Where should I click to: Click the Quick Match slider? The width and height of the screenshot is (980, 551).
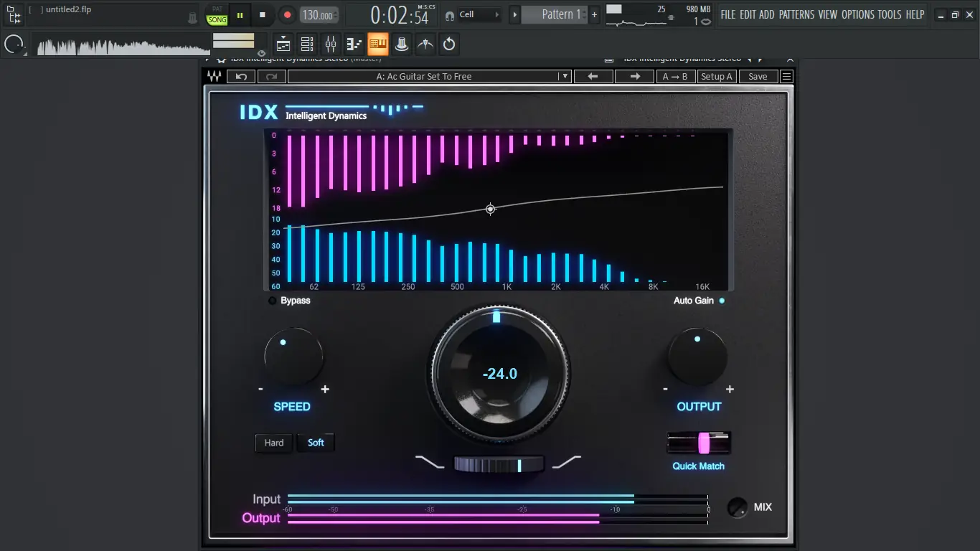coord(699,443)
